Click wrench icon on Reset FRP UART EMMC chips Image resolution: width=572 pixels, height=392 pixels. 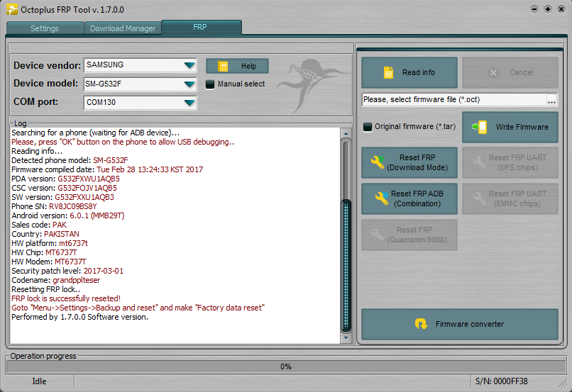coord(479,198)
